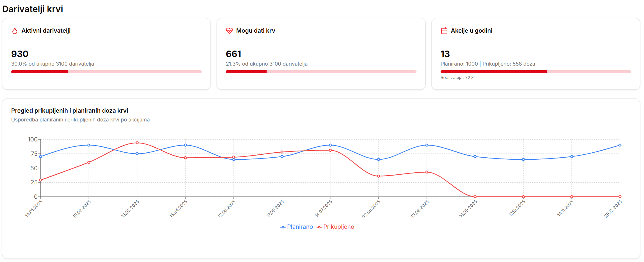644x262 pixels.
Task: Click the blue Planirano legend marker icon
Action: (283, 227)
